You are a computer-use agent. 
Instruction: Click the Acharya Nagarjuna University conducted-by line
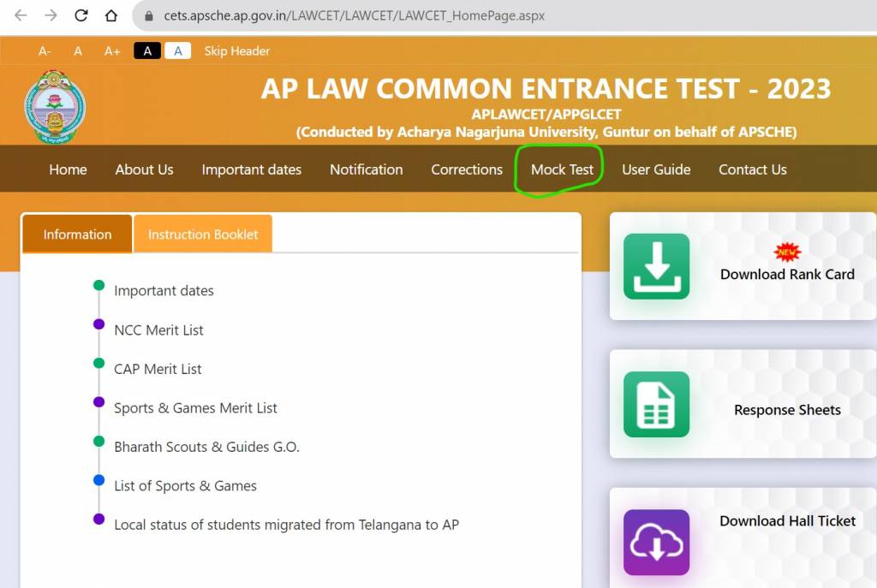point(546,132)
